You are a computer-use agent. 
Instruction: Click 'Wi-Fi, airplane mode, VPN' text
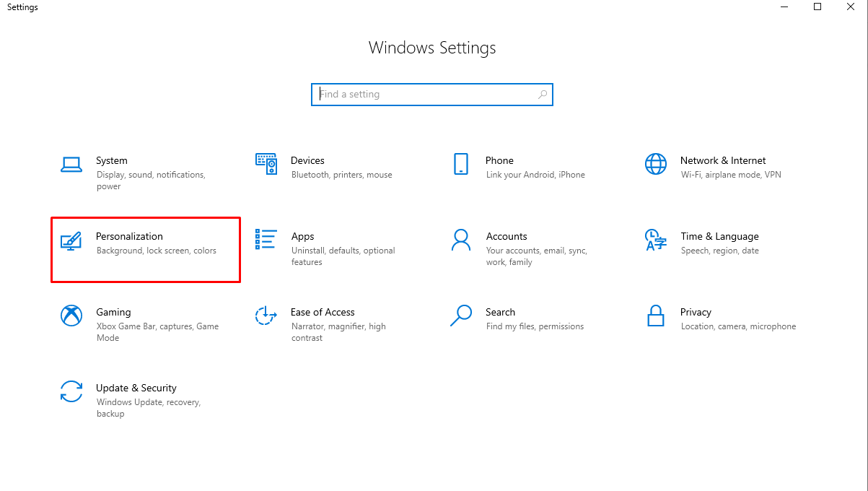(731, 175)
